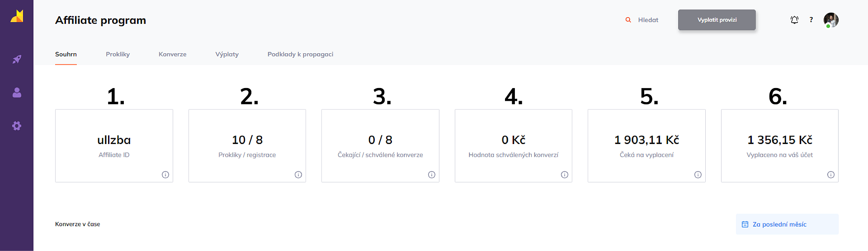Click the info icon on Affiliate ID card
868x251 pixels.
pyautogui.click(x=165, y=175)
